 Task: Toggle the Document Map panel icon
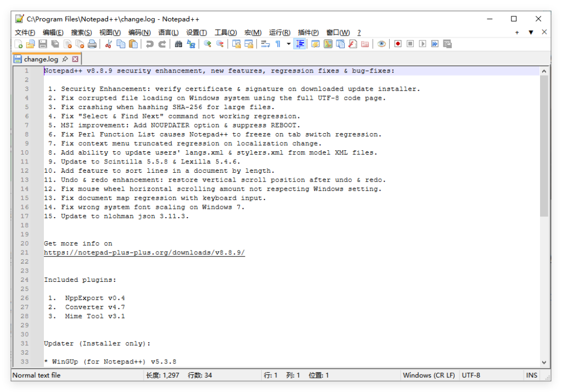click(328, 44)
